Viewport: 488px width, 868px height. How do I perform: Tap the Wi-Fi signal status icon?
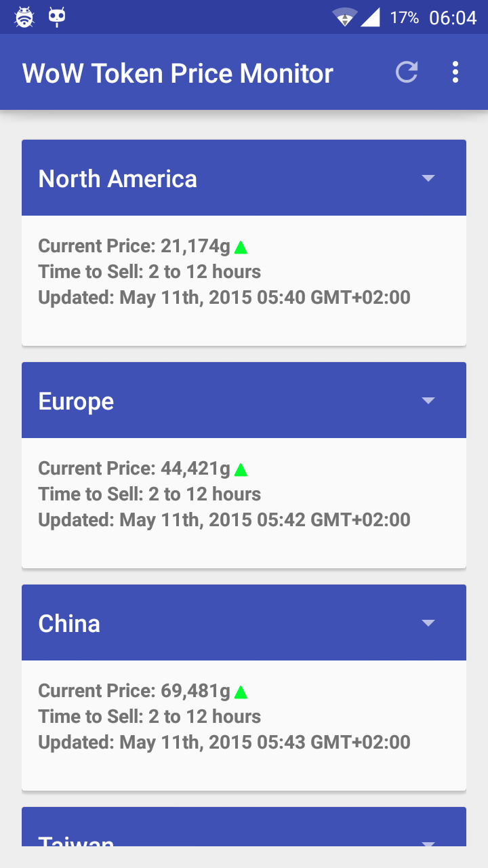pyautogui.click(x=344, y=18)
